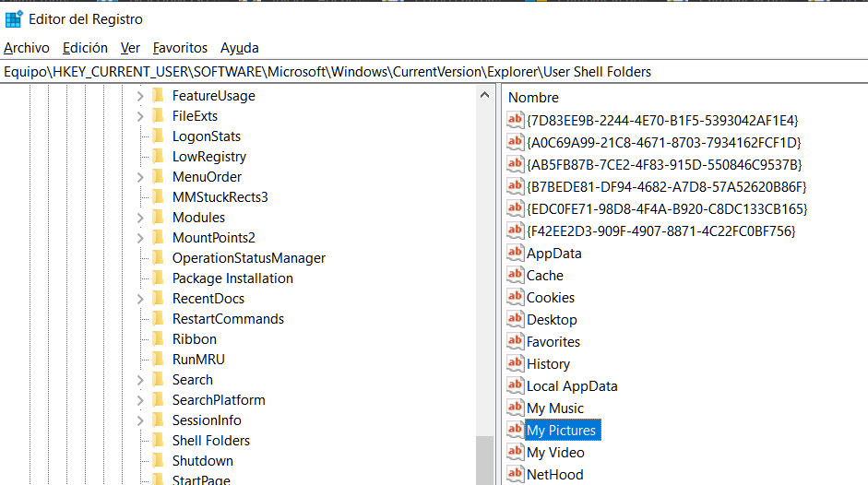Click the Nombre column header

534,98
